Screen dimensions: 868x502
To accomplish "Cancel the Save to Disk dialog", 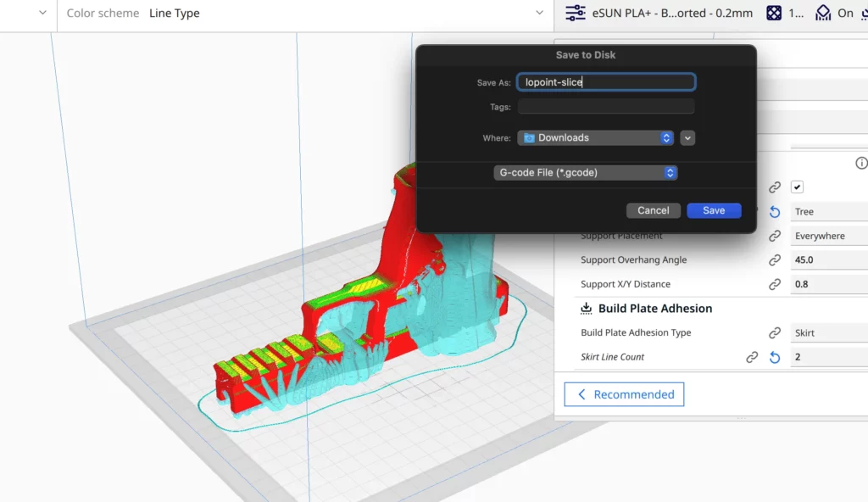I will pos(653,210).
